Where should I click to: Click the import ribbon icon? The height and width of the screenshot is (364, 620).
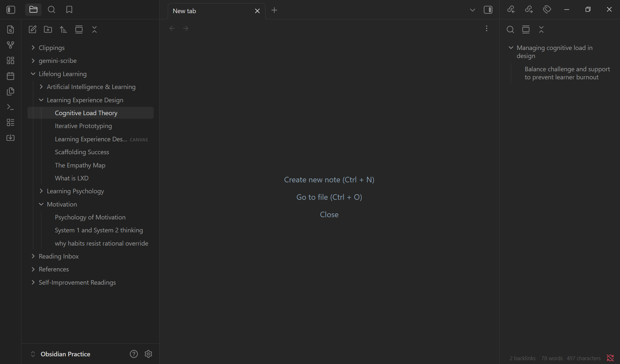(x=11, y=138)
